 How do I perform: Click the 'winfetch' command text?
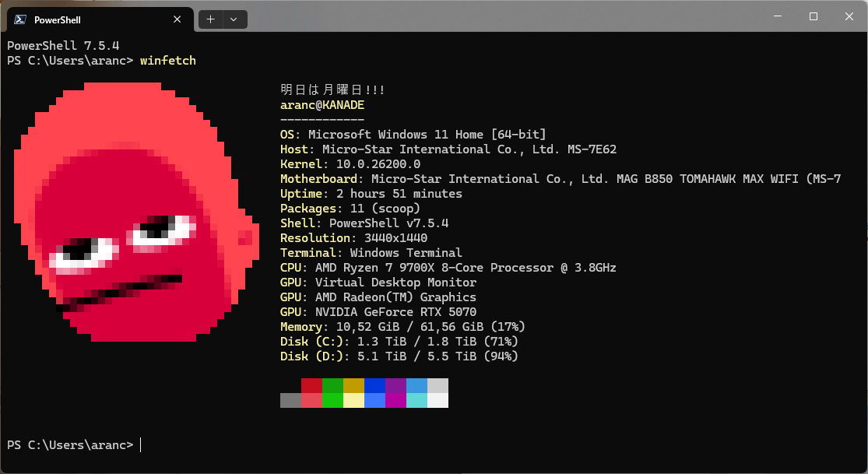167,61
